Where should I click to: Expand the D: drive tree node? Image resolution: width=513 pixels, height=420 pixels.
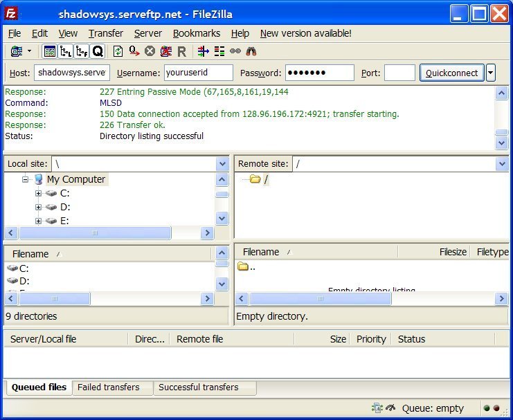click(x=38, y=207)
